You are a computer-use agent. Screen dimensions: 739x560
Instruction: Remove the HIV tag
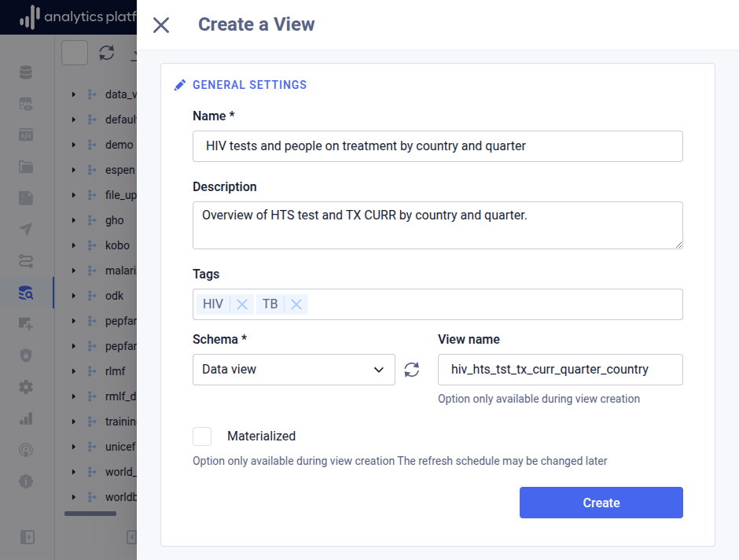[x=242, y=304]
